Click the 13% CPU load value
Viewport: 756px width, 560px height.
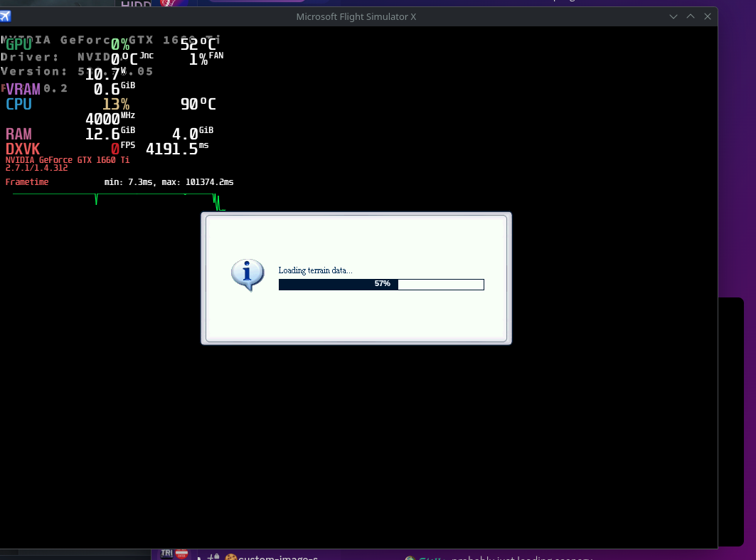[x=116, y=104]
